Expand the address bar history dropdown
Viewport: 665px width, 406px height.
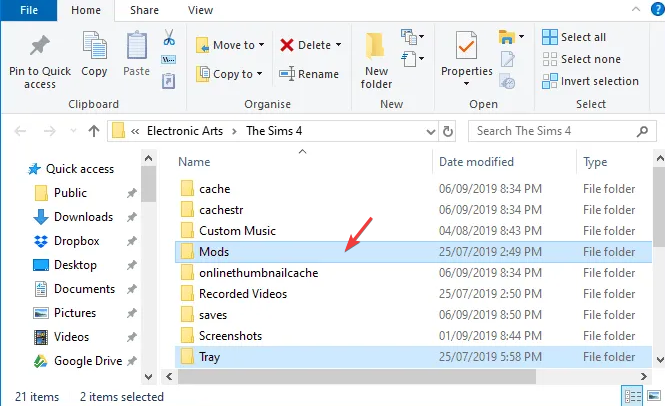click(431, 132)
